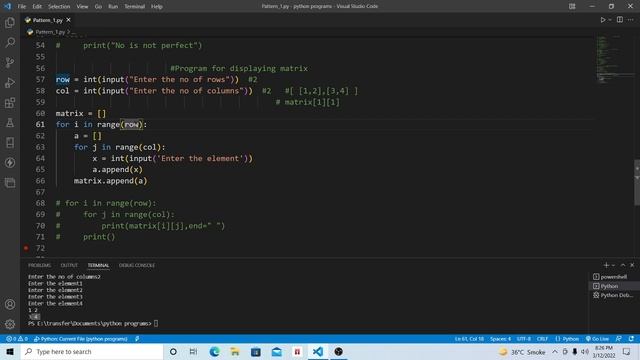Open the Run and Debug view

(10, 82)
